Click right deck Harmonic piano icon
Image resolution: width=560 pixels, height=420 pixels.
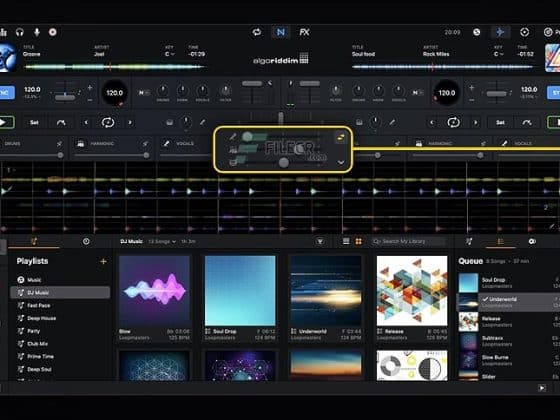pos(419,144)
